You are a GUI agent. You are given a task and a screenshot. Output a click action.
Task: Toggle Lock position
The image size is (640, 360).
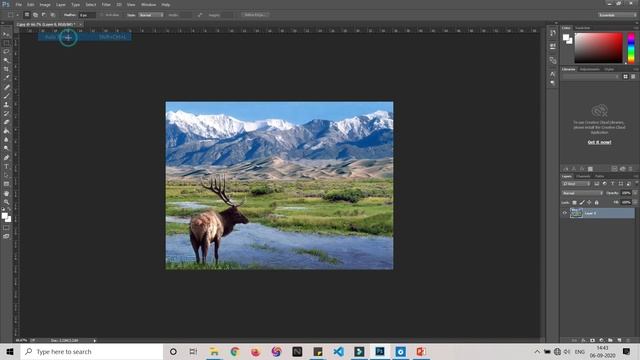589,202
